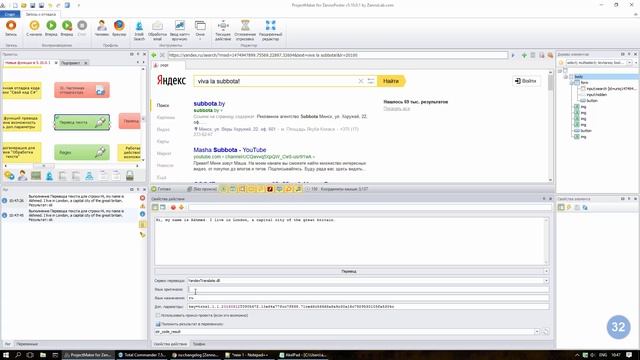Open Total Commander from the taskbar
The height and width of the screenshot is (360, 640).
click(x=142, y=355)
